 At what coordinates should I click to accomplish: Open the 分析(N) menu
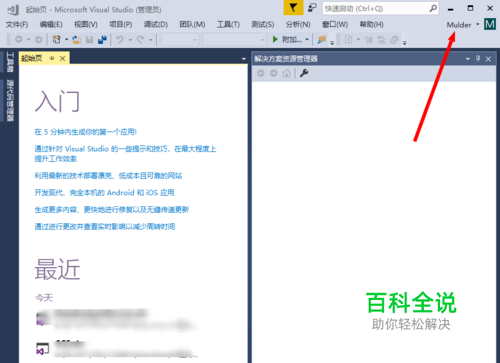[298, 24]
